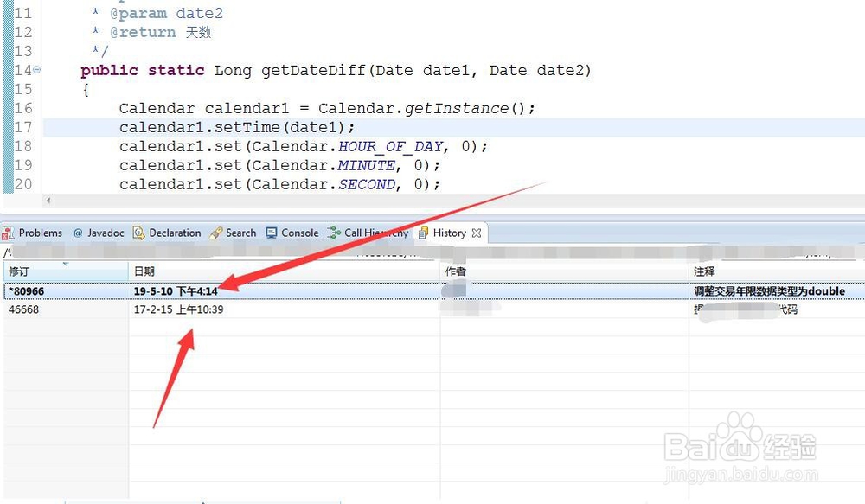
Task: Click the @return 天数 comment line
Action: 151,32
